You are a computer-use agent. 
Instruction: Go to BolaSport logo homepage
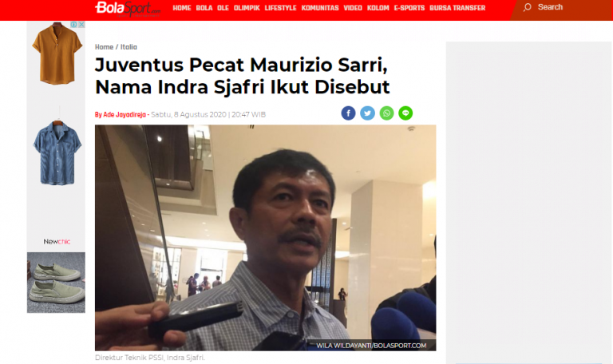[x=128, y=9]
